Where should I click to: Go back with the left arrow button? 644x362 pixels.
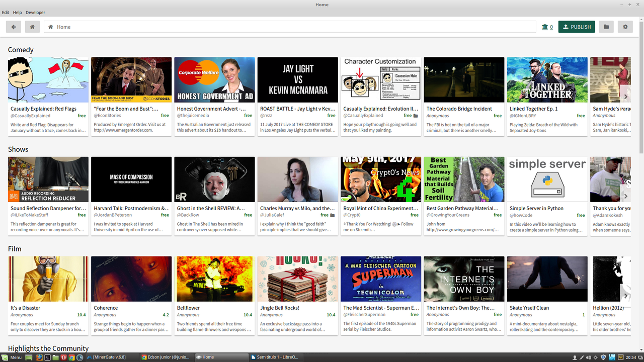coord(13,27)
